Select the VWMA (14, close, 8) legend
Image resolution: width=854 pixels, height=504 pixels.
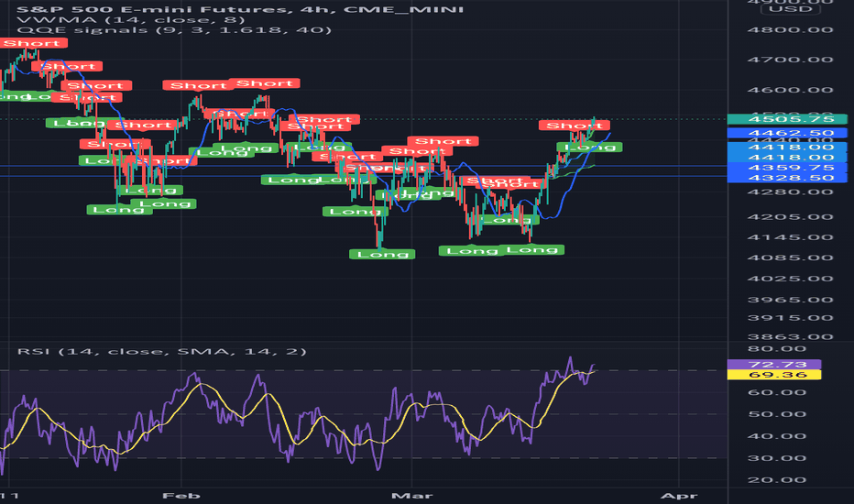(131, 19)
